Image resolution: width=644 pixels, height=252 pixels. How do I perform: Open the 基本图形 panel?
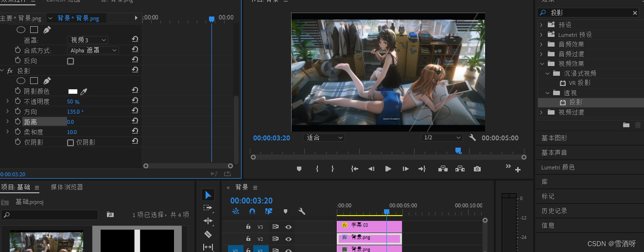[x=554, y=138]
